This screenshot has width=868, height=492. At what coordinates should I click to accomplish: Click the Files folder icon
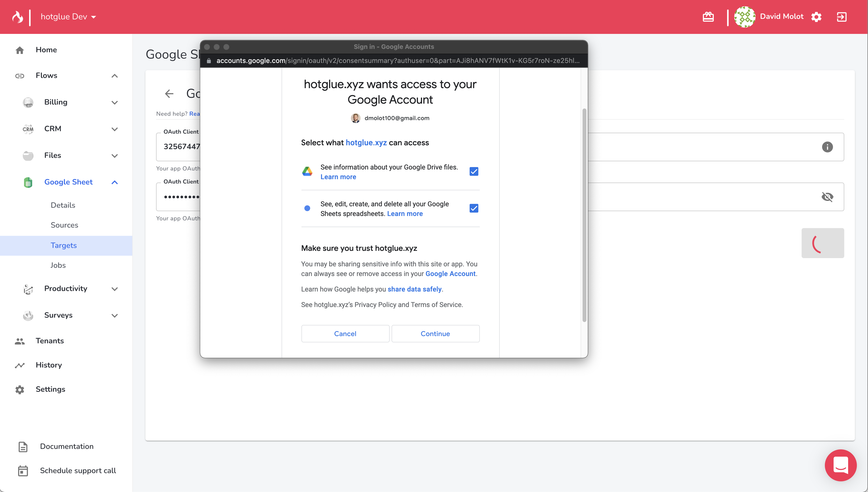28,155
